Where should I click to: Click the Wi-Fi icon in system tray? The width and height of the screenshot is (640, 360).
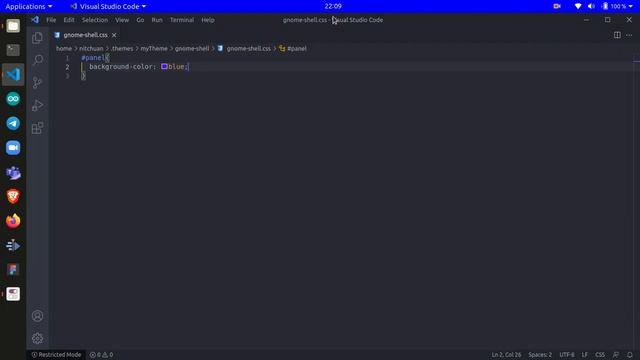[578, 6]
